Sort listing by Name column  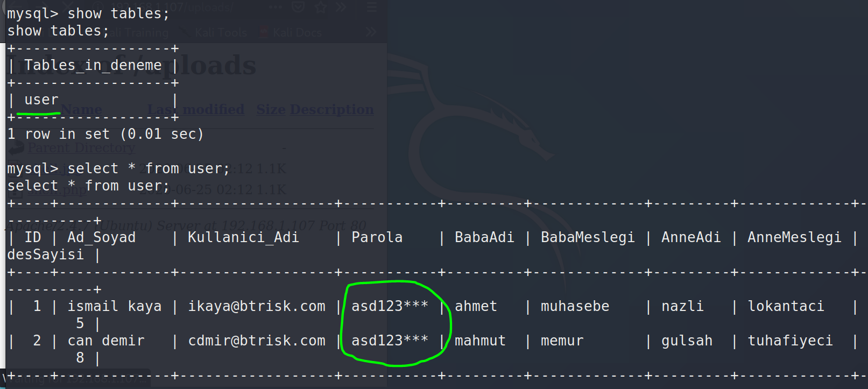[81, 110]
